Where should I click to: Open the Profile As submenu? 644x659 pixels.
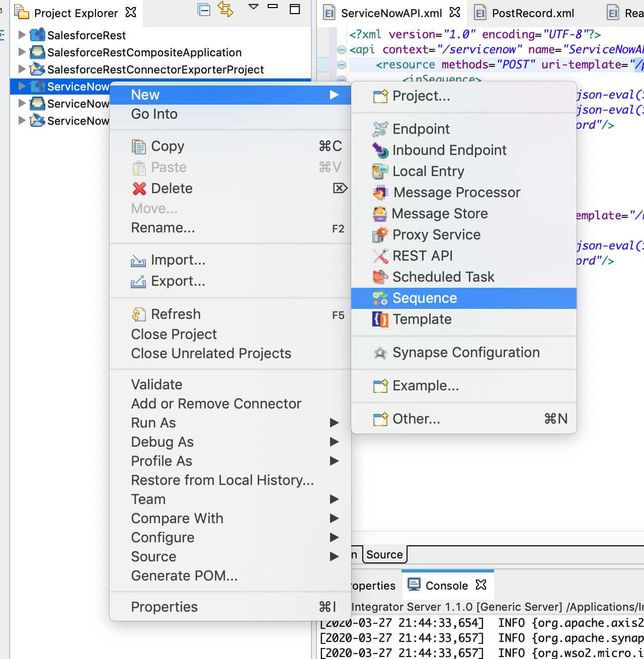230,461
